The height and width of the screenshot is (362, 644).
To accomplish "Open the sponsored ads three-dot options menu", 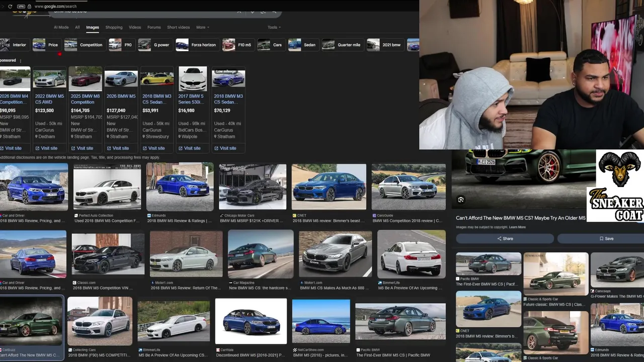I will [21, 60].
